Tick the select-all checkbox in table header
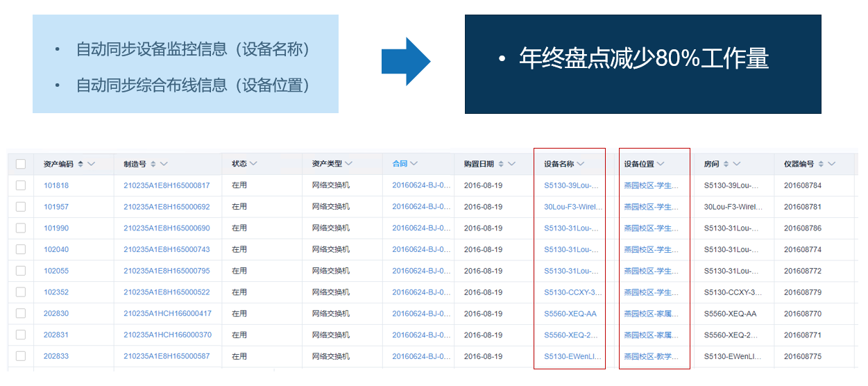Image resolution: width=868 pixels, height=386 pixels. pos(21,164)
